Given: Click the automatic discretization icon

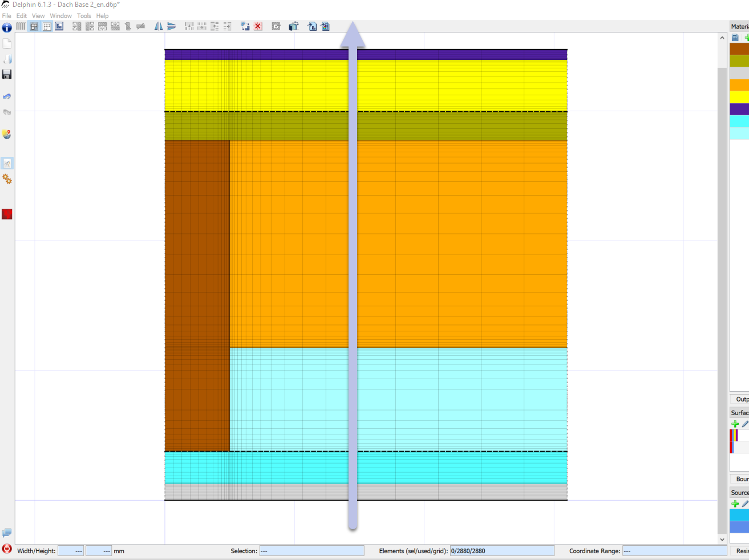Looking at the screenshot, I should coord(245,26).
